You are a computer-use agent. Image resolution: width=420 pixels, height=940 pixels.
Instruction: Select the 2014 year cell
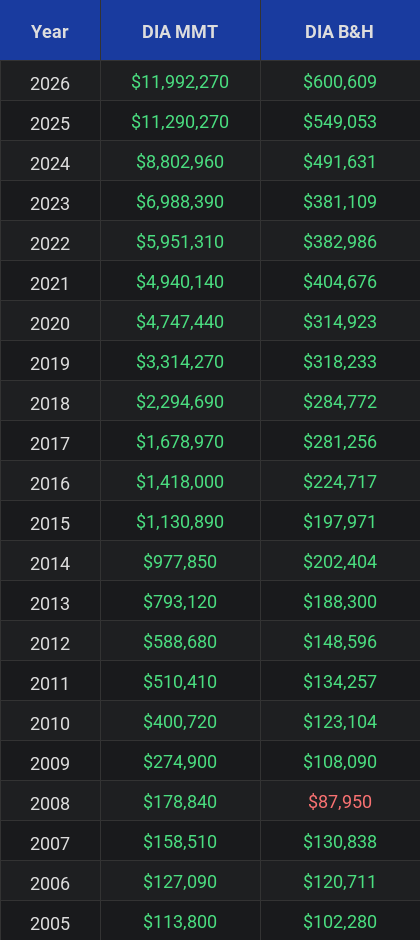pyautogui.click(x=50, y=562)
